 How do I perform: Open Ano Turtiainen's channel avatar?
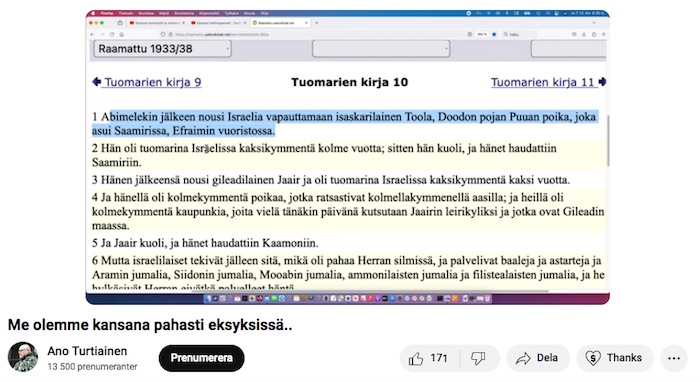pyautogui.click(x=23, y=357)
